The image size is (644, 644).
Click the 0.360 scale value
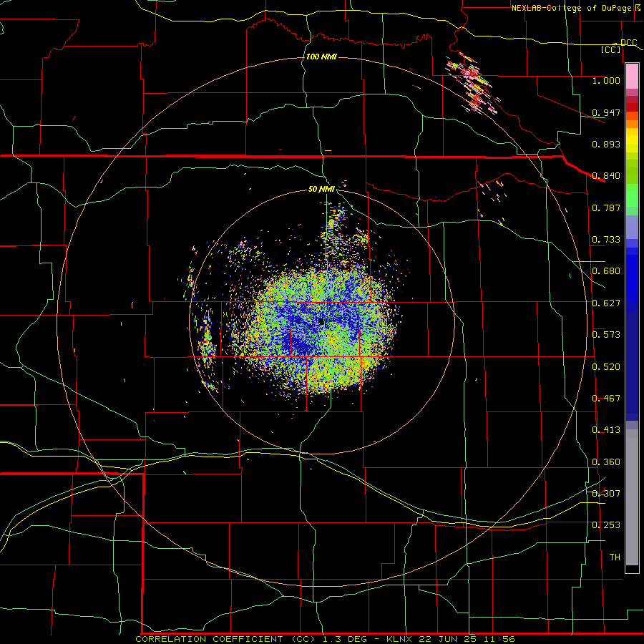point(606,462)
